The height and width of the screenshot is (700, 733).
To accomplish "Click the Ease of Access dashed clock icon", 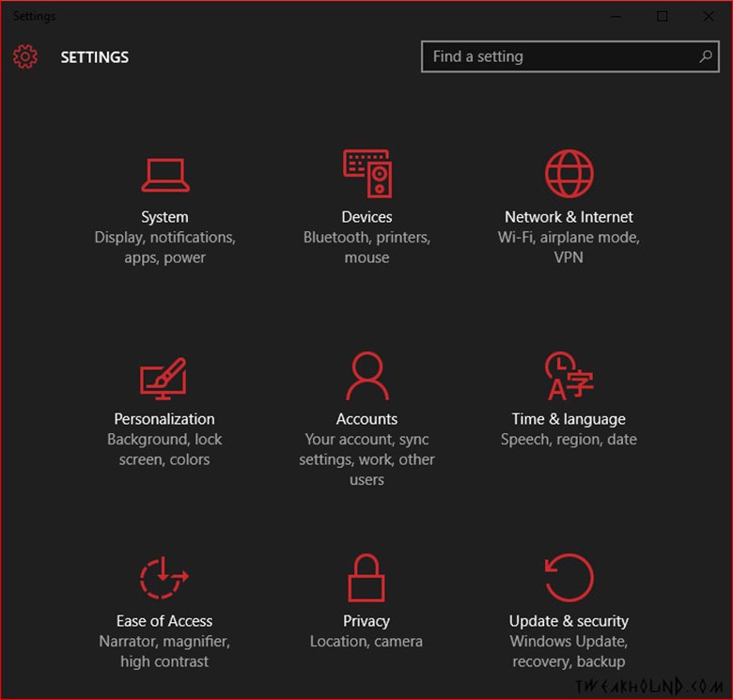I will (164, 578).
